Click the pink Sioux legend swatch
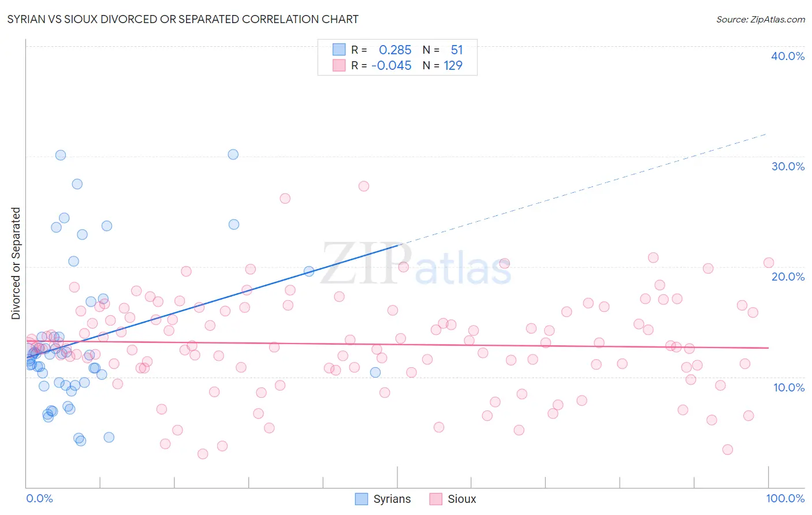 436,499
